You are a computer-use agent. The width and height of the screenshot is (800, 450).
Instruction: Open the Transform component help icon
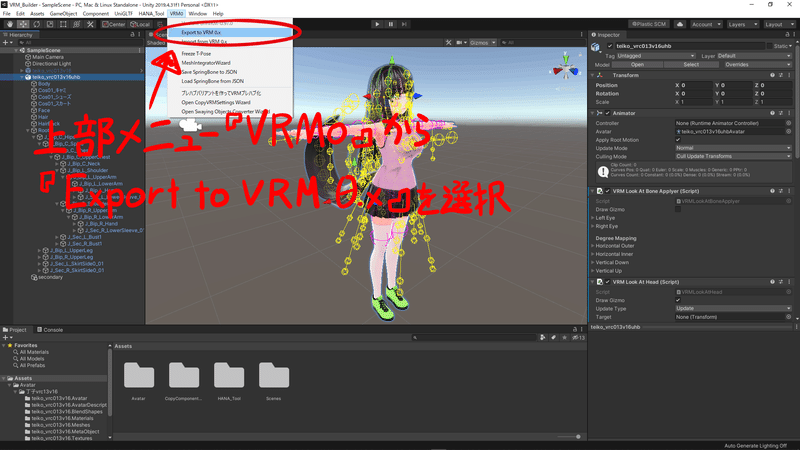tap(772, 75)
